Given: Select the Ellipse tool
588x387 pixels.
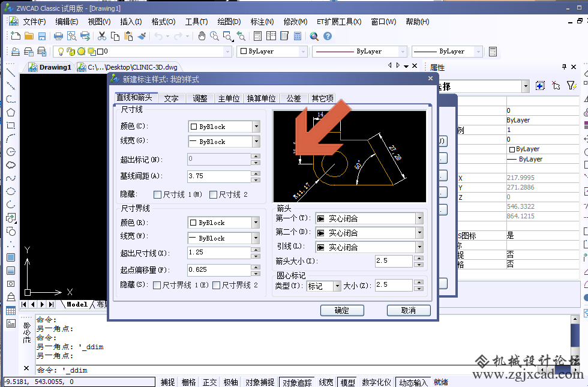Looking at the screenshot, I should [x=11, y=191].
